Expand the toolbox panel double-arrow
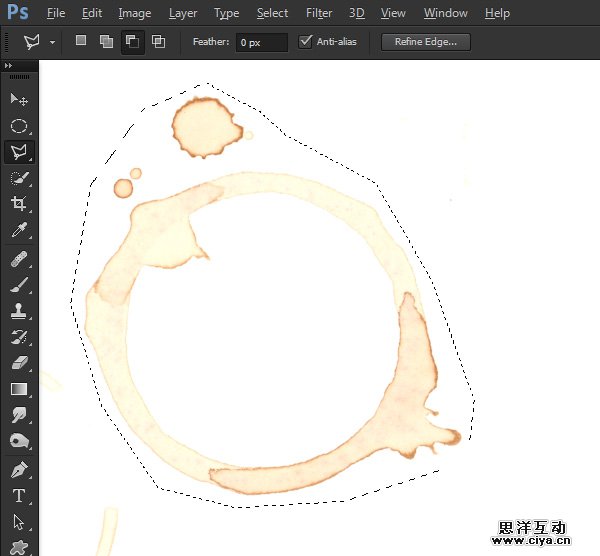This screenshot has width=600, height=556. coord(10,65)
